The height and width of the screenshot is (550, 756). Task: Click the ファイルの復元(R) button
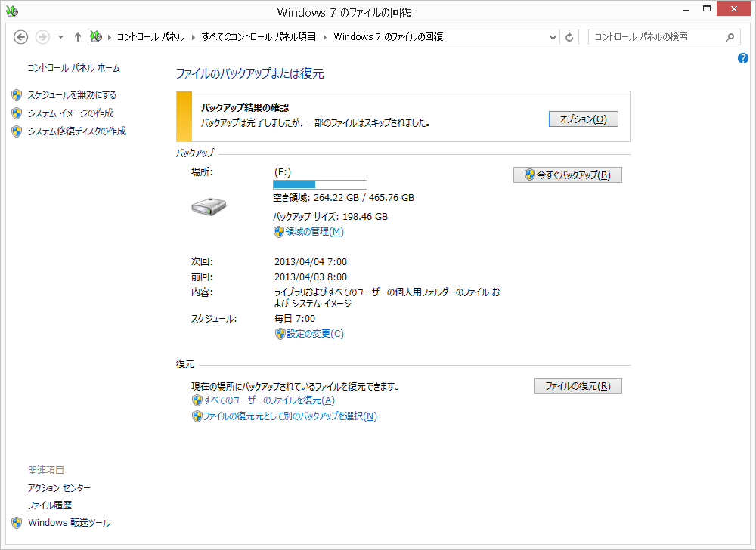click(578, 386)
